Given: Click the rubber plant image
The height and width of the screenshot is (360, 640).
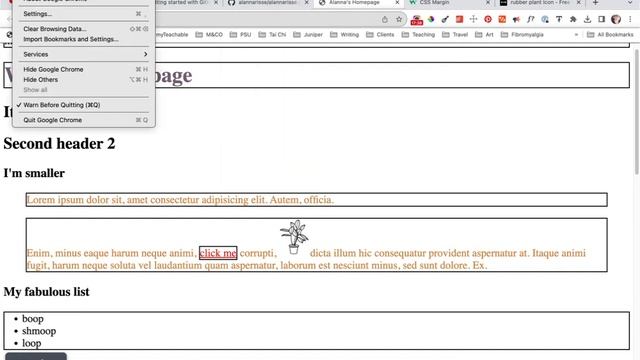Looking at the screenshot, I should [294, 237].
